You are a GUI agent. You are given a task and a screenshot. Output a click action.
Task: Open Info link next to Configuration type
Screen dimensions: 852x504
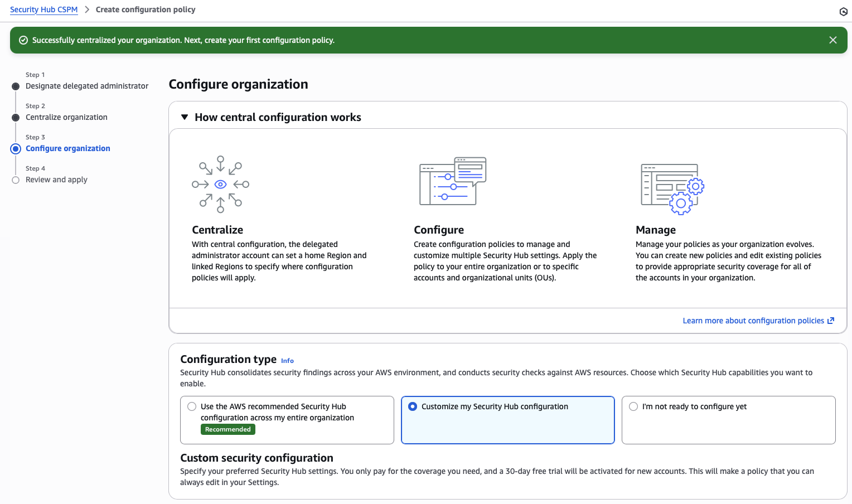(287, 361)
